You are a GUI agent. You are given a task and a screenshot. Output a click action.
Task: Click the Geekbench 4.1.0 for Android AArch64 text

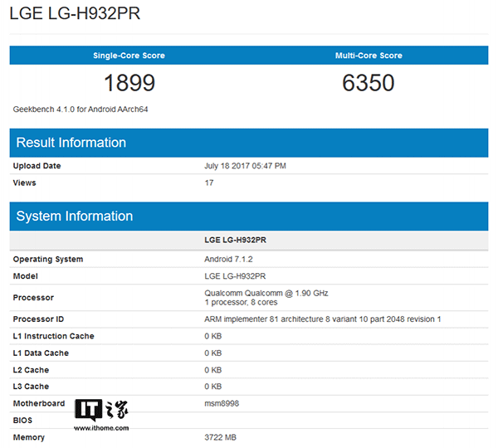coord(81,110)
